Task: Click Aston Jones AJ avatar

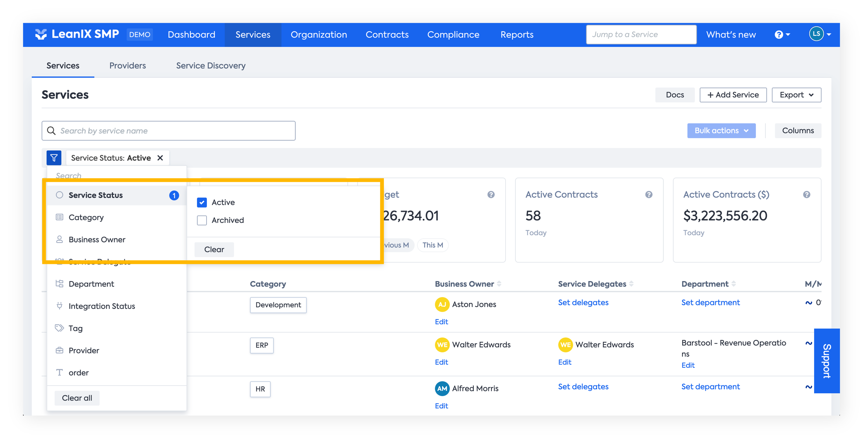Action: point(442,304)
